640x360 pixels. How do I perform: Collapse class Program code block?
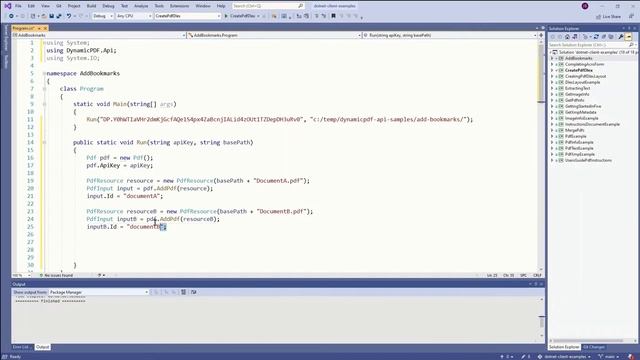(44, 89)
